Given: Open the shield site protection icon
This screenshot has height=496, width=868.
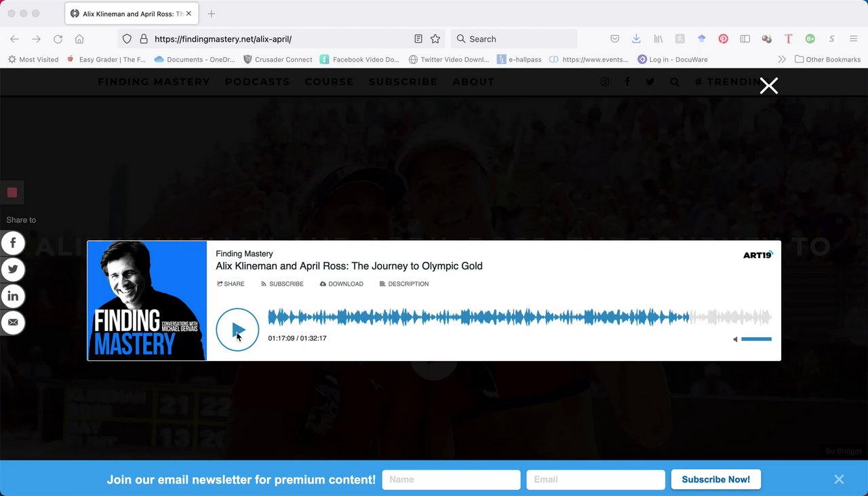Looking at the screenshot, I should pyautogui.click(x=127, y=39).
